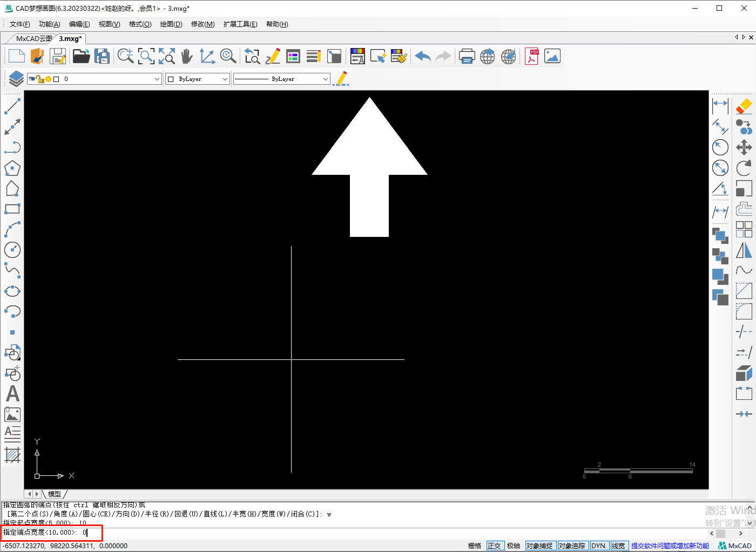756x552 pixels.
Task: Click the 模型 model tab button
Action: (55, 494)
